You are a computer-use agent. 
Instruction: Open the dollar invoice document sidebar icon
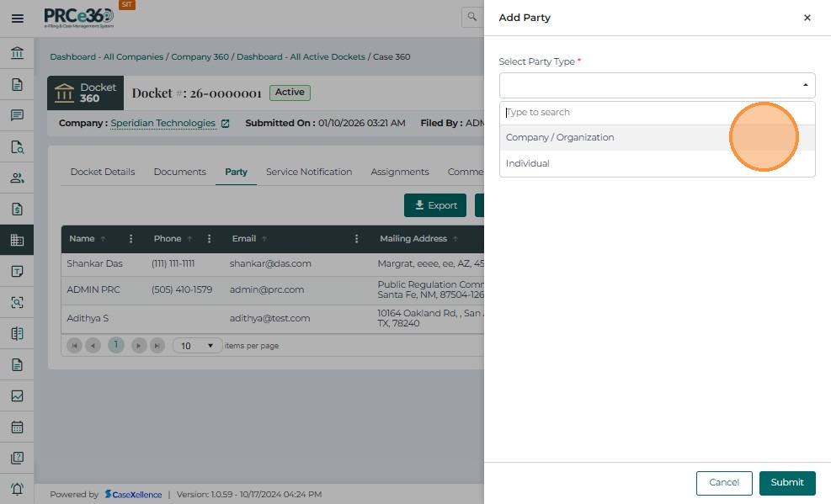pyautogui.click(x=17, y=210)
